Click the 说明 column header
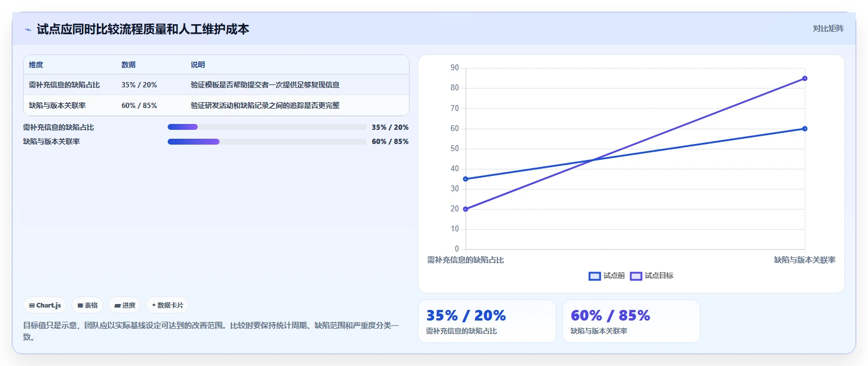This screenshot has height=366, width=868. click(198, 65)
